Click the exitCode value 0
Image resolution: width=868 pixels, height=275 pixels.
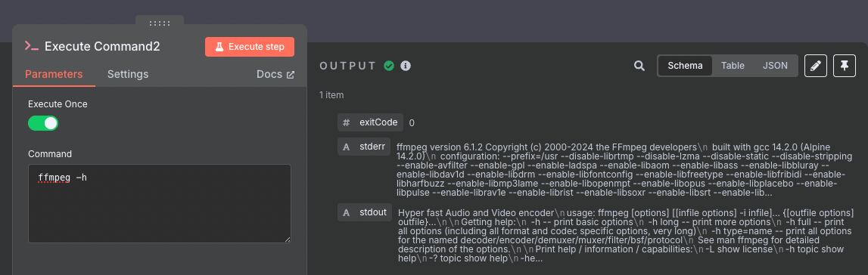click(412, 123)
